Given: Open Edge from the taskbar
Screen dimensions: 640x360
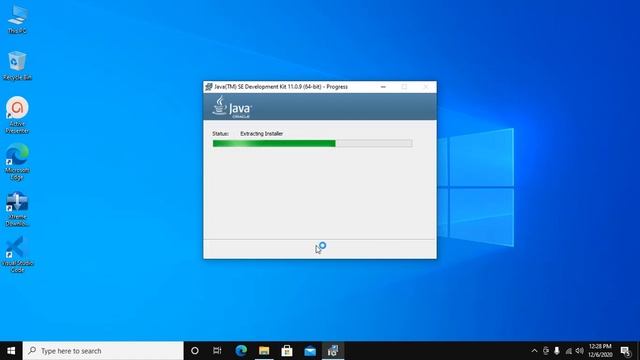Looking at the screenshot, I should (x=241, y=351).
